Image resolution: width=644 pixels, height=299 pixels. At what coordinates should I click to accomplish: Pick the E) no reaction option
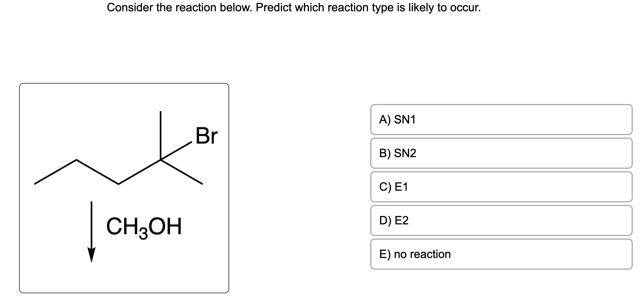point(501,254)
